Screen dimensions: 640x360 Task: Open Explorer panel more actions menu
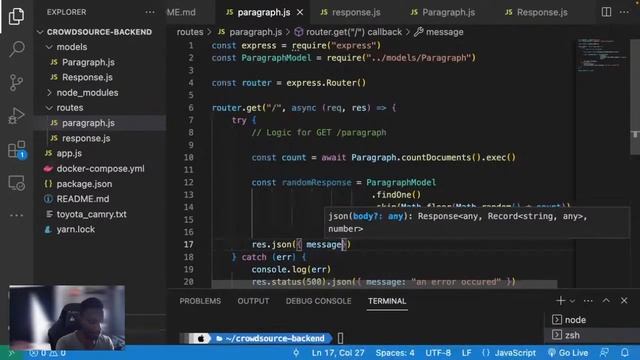click(x=150, y=12)
